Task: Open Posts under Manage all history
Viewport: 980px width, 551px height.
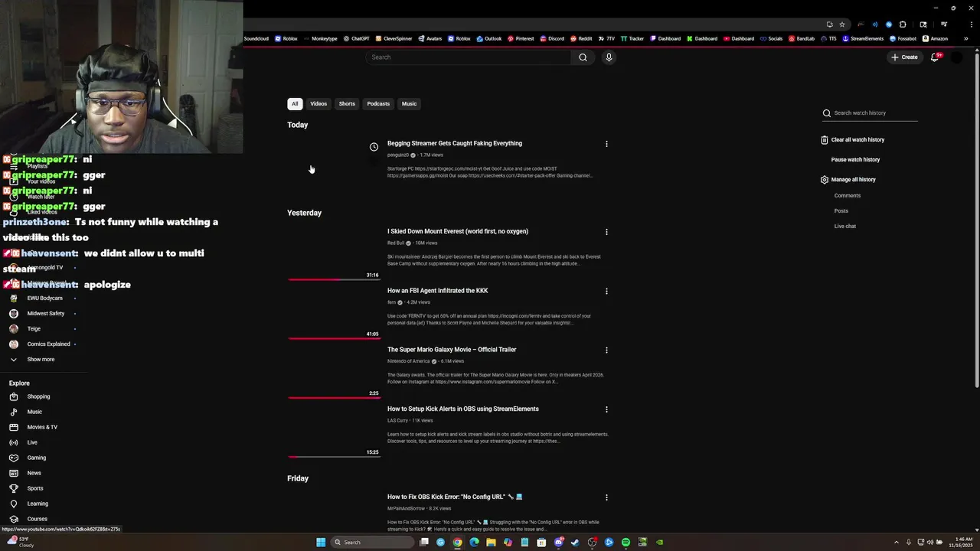Action: (841, 211)
